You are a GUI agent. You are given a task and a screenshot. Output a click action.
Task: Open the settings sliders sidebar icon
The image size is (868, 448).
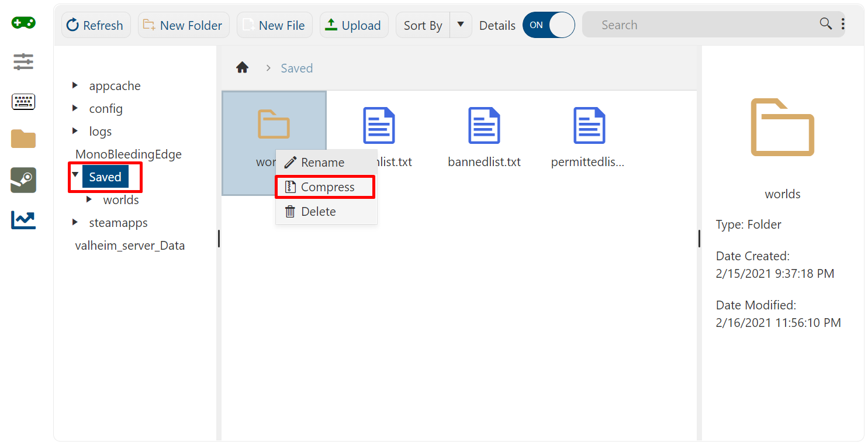tap(23, 61)
